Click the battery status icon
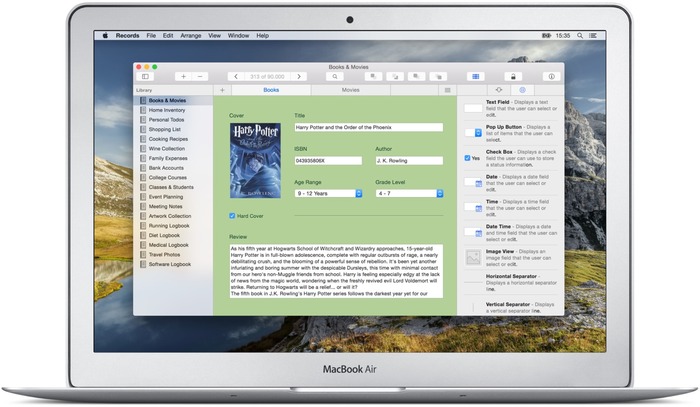Screen dimensions: 700x407 546,36
